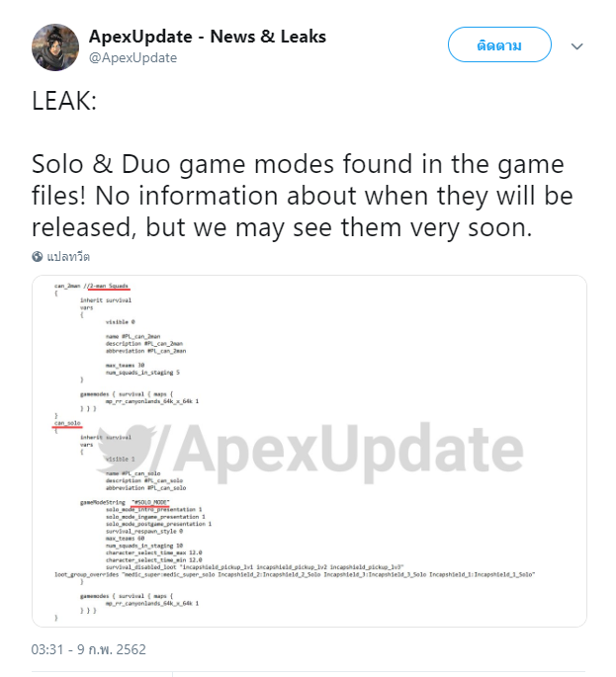Click the "Solo & Duo game modes" tweet paragraph
The image size is (616, 677).
[x=303, y=196]
